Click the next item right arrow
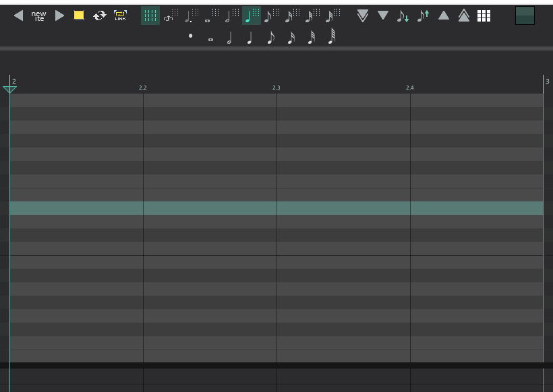 coord(60,15)
